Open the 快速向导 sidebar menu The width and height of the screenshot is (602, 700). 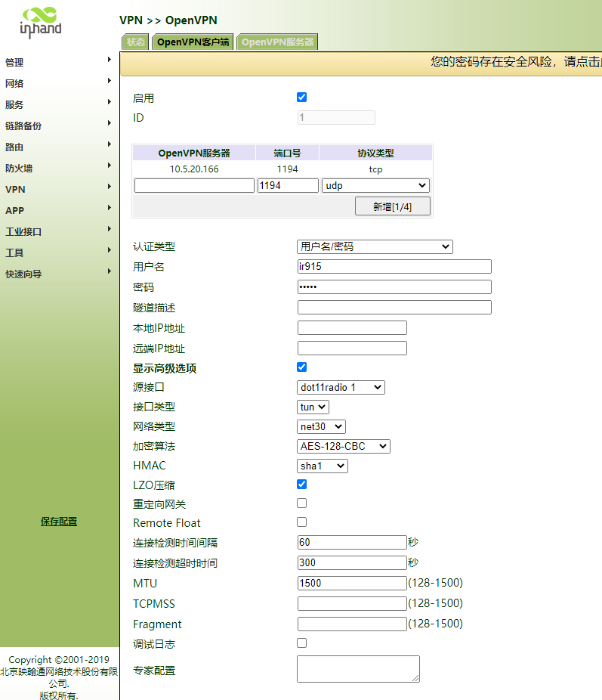click(x=58, y=274)
